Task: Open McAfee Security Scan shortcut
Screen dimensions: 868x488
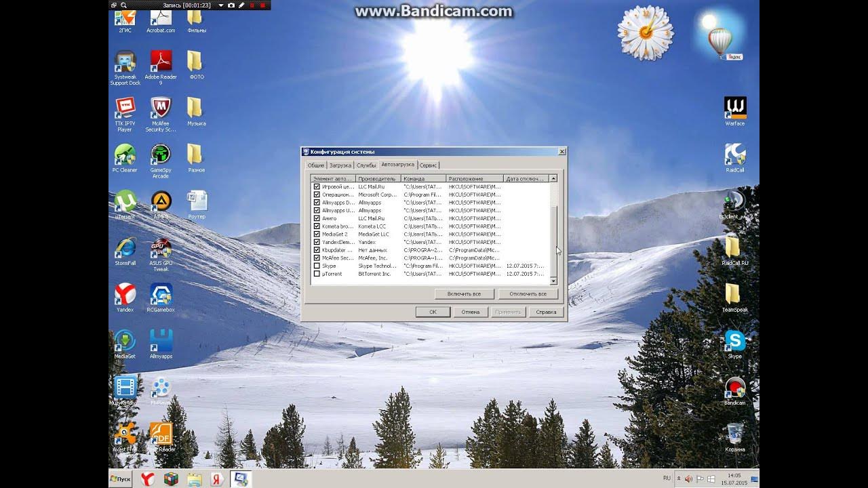Action: tap(161, 114)
